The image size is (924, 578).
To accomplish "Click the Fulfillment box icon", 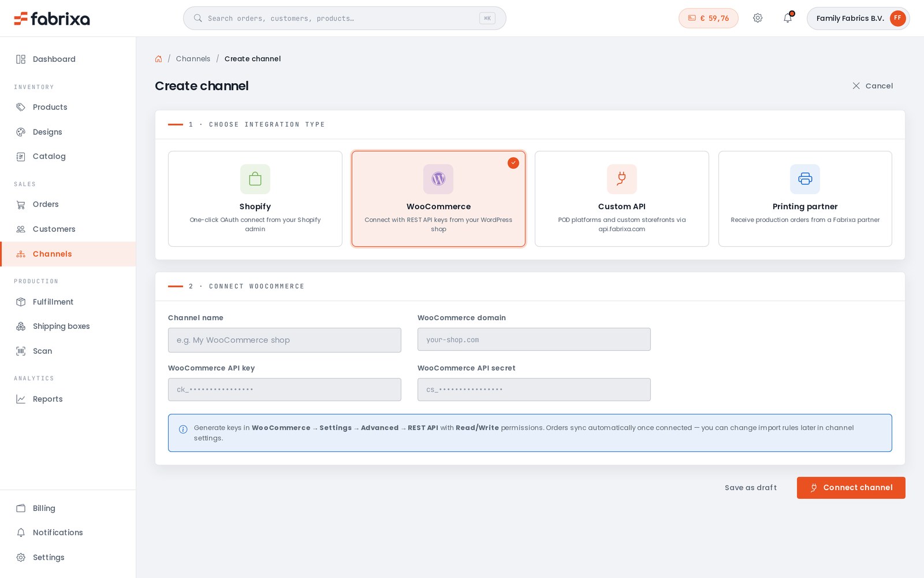I will tap(21, 302).
